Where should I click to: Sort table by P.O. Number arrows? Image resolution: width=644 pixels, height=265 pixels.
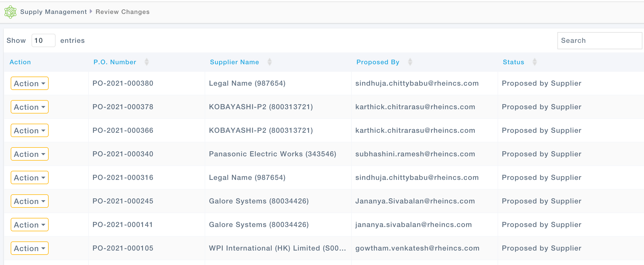(146, 62)
